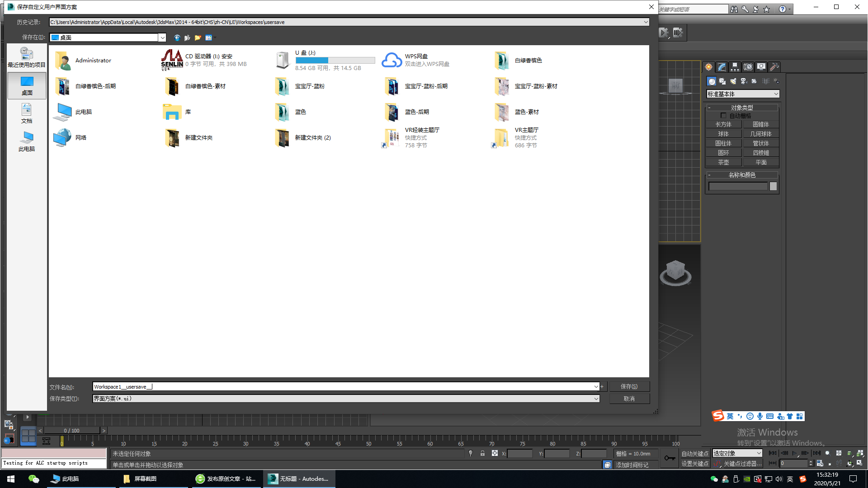Expand the 历史记录 path dropdown
The image size is (868, 488).
point(646,22)
